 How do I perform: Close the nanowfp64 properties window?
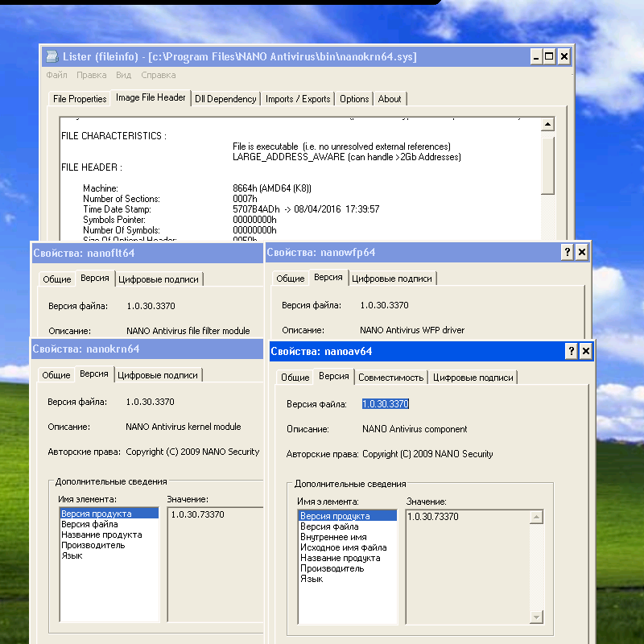coord(582,252)
